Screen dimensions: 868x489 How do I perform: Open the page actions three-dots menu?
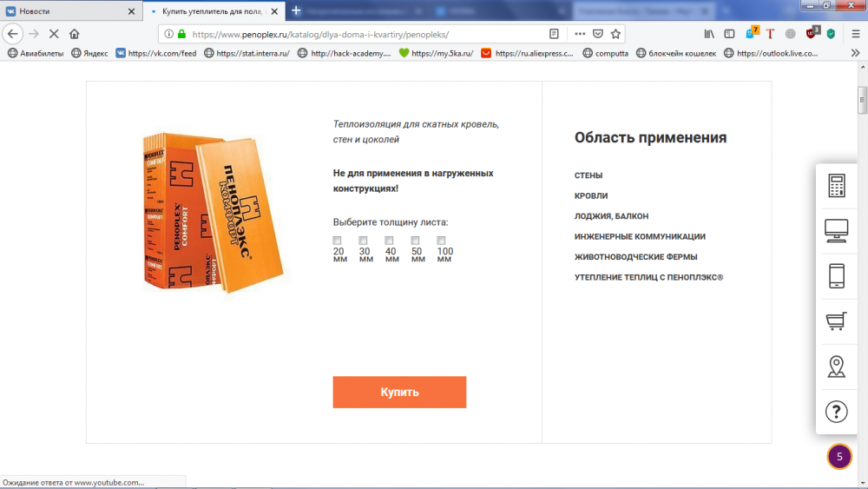(580, 34)
